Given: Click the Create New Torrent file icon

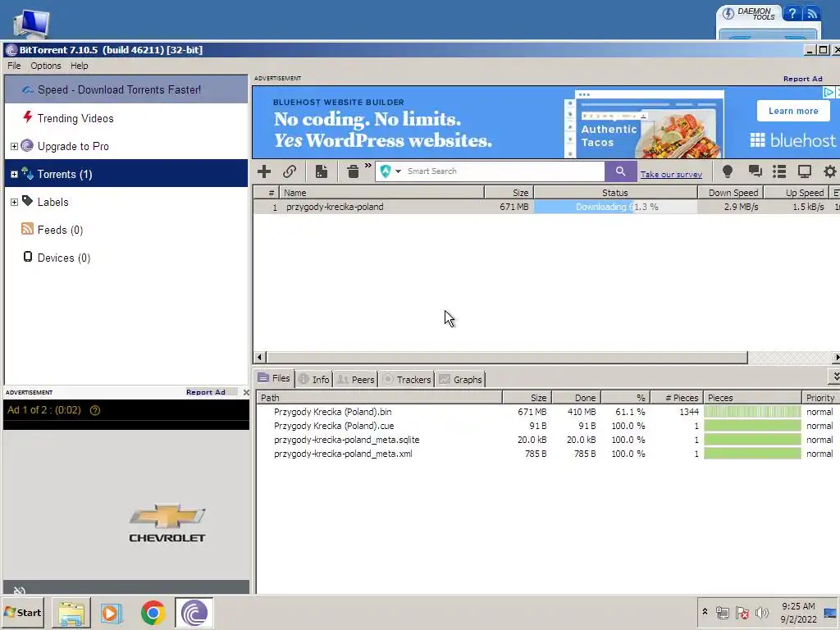Looking at the screenshot, I should tap(322, 171).
